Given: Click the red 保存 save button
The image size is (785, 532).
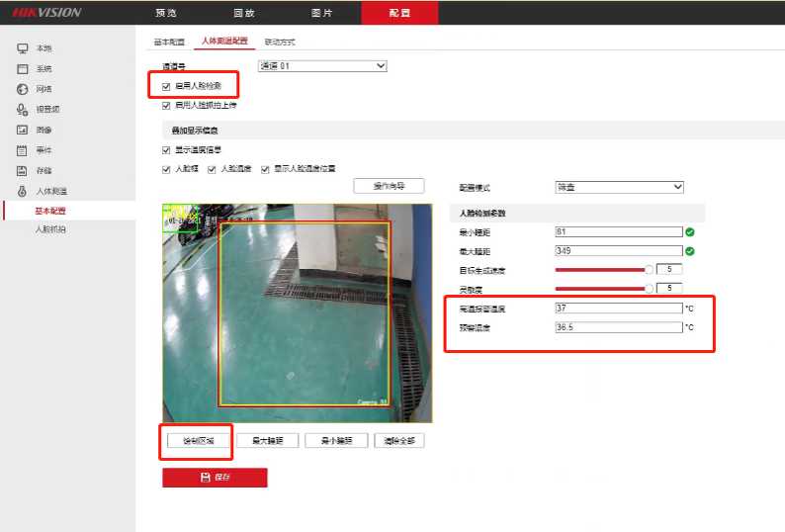Looking at the screenshot, I should tap(215, 478).
